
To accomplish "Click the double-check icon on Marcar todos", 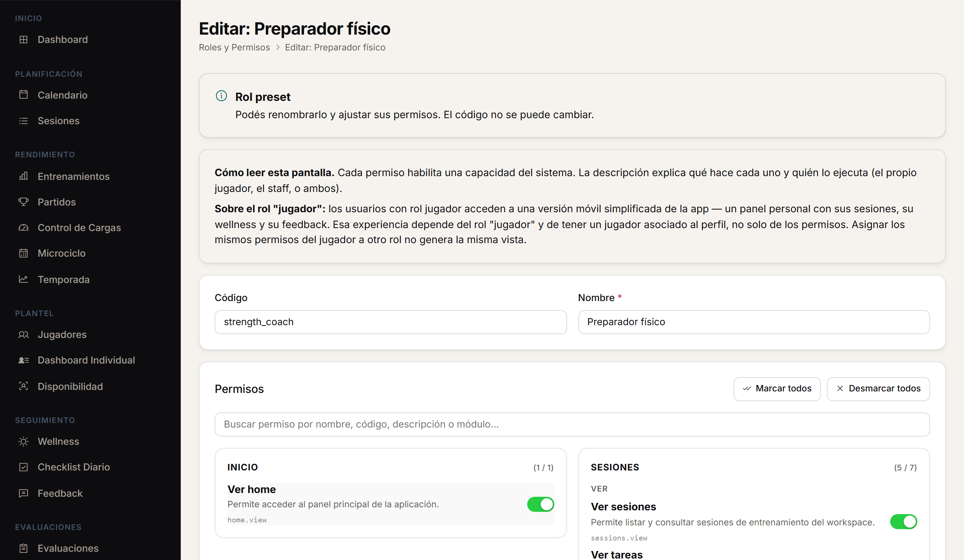I will [x=746, y=388].
